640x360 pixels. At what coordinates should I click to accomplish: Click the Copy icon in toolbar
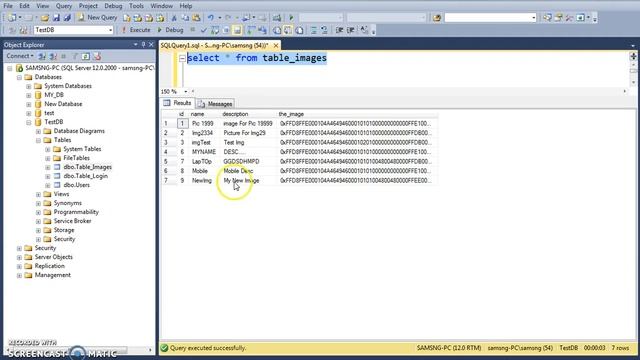click(x=185, y=18)
